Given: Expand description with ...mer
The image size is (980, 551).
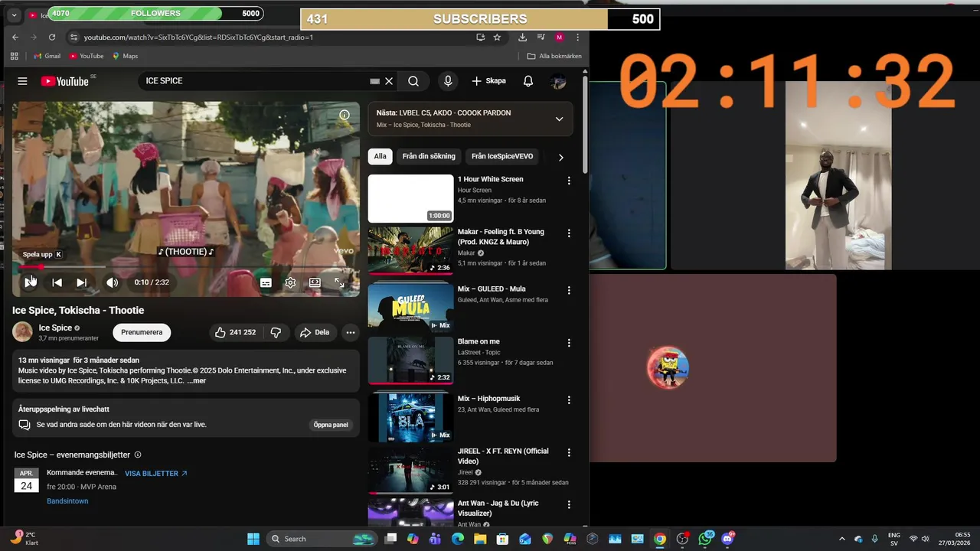Looking at the screenshot, I should [x=197, y=380].
